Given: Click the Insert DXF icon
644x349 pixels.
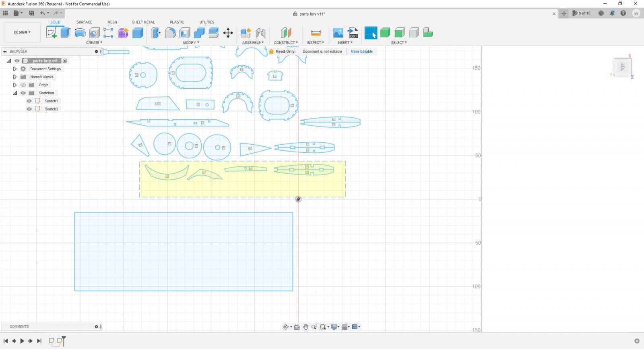Looking at the screenshot, I should click(x=353, y=33).
